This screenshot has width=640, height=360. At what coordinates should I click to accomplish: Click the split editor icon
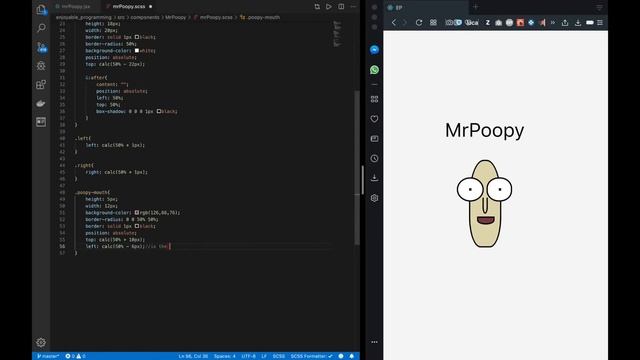pos(341,7)
